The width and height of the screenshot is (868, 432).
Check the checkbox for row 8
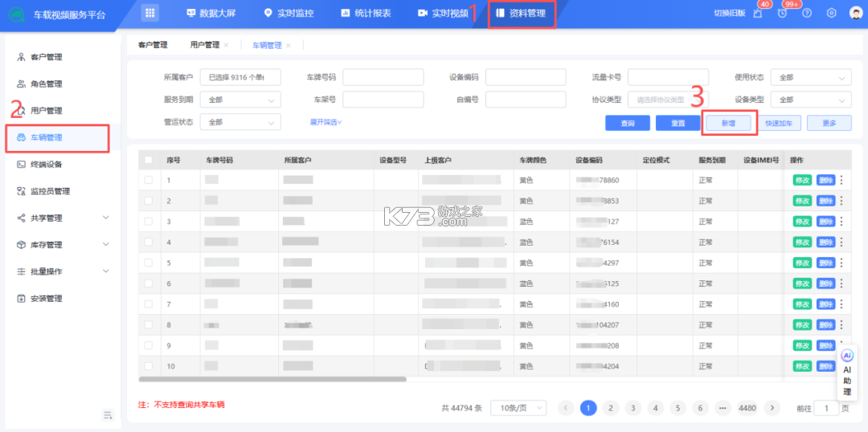[149, 324]
